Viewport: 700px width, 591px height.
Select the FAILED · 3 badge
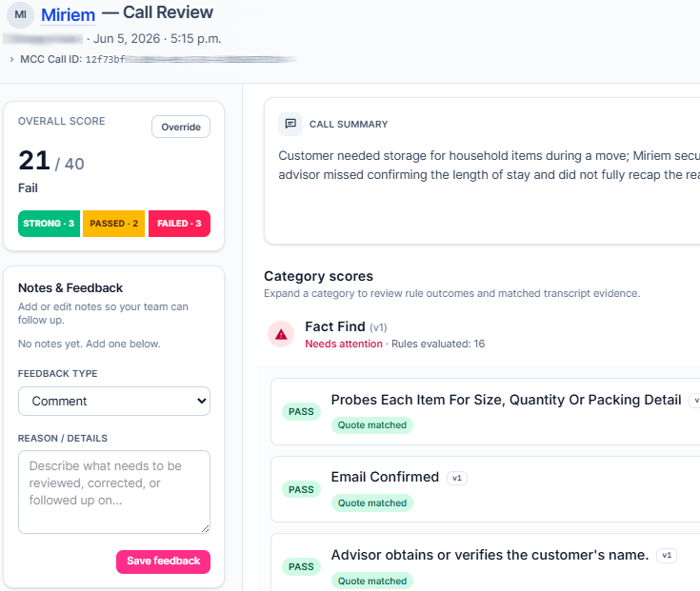179,224
